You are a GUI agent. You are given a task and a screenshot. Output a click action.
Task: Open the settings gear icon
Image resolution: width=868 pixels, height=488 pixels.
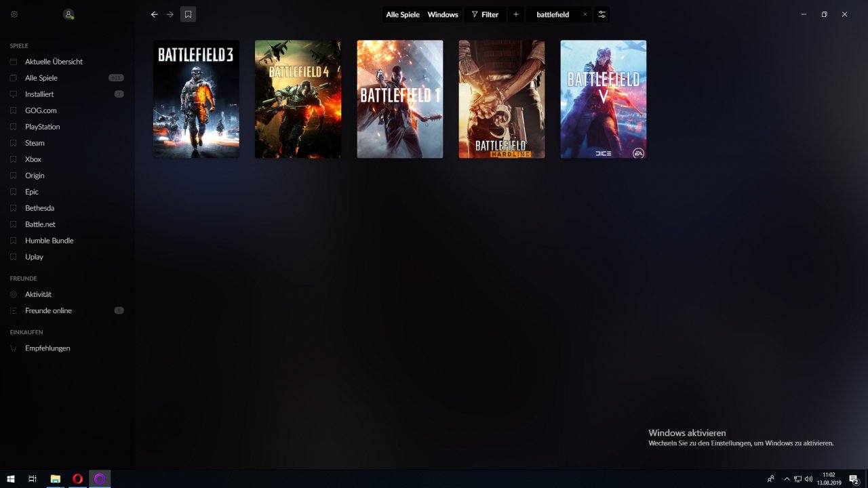coord(14,14)
